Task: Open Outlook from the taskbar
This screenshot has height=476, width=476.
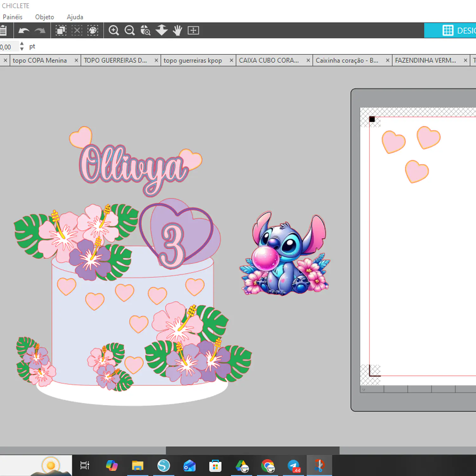Action: point(189,466)
